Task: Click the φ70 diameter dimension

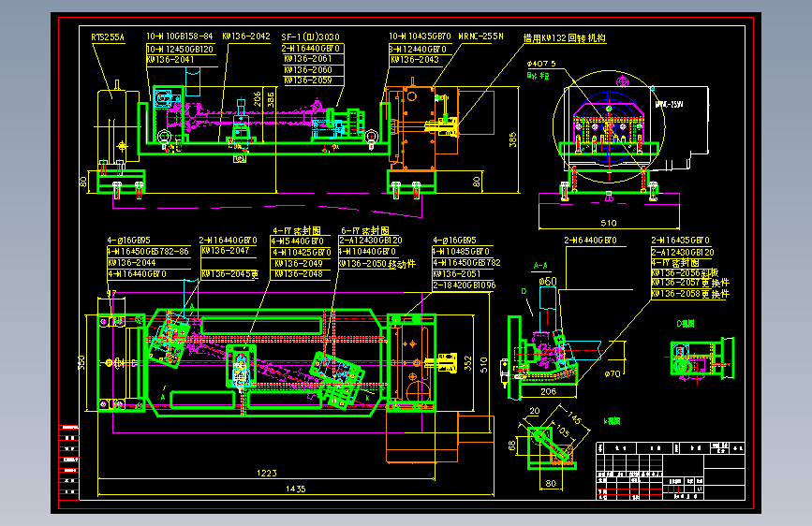Action: click(613, 373)
